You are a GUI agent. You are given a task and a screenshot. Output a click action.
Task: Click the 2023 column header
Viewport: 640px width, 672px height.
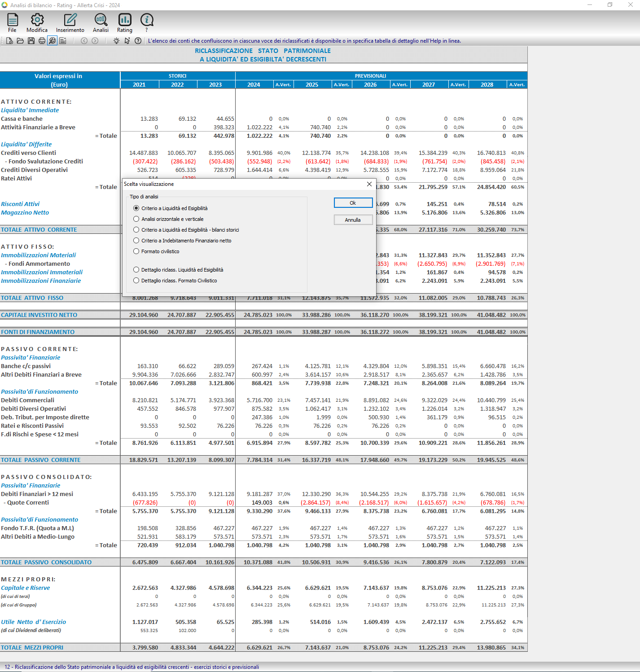(x=215, y=84)
